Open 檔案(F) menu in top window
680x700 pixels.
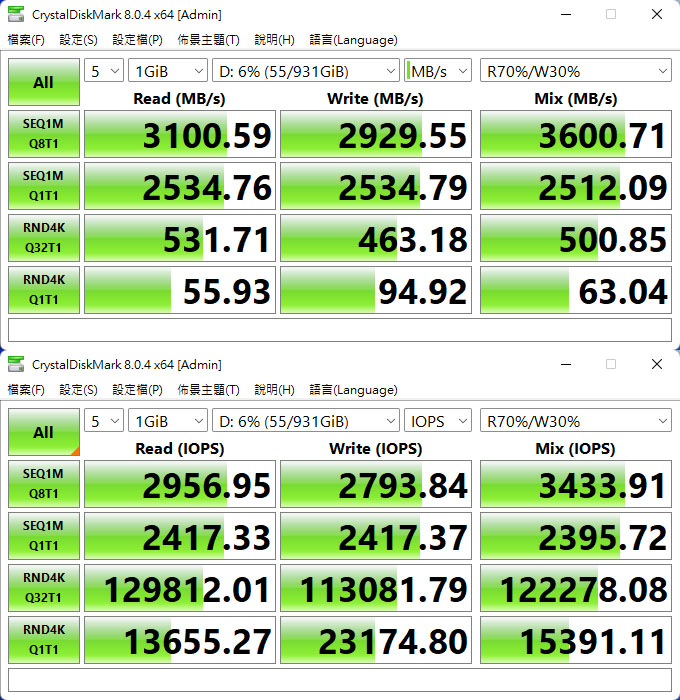[x=26, y=40]
